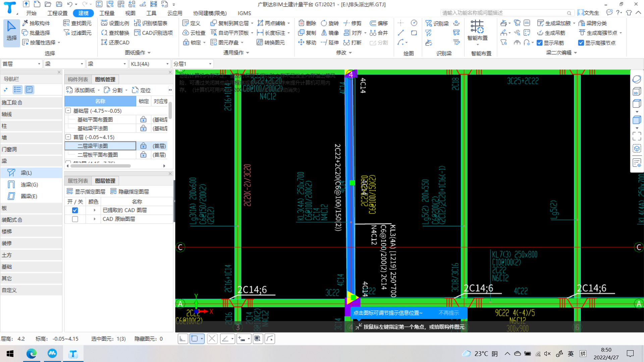Expand the 已提取的 CAD 图层 color arrow
The height and width of the screenshot is (362, 644).
pos(95,210)
